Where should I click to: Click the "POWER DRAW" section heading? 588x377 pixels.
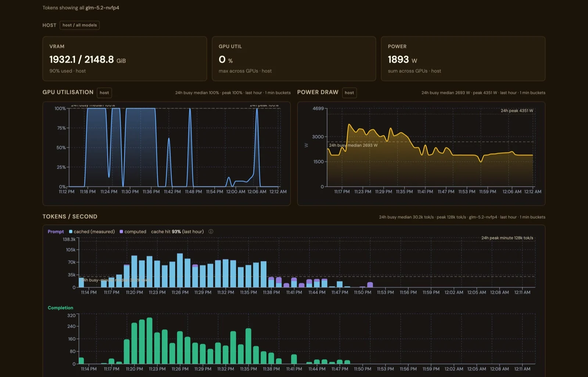(x=318, y=93)
